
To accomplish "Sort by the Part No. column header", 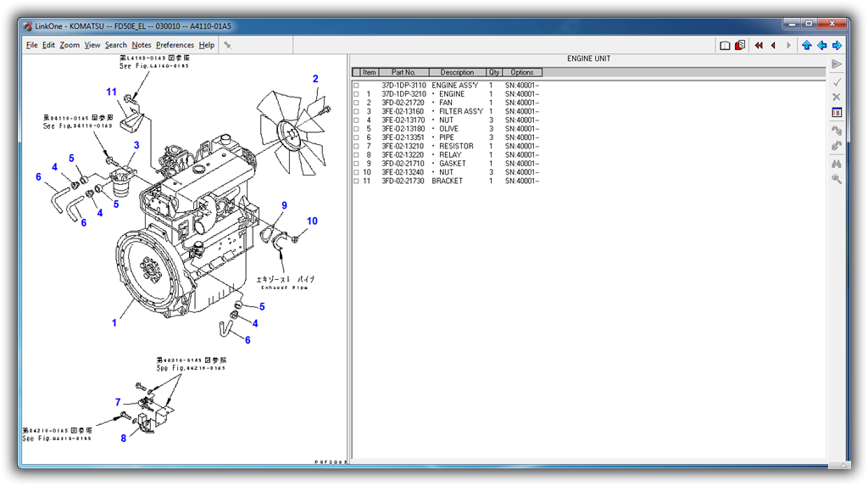I will [x=403, y=73].
